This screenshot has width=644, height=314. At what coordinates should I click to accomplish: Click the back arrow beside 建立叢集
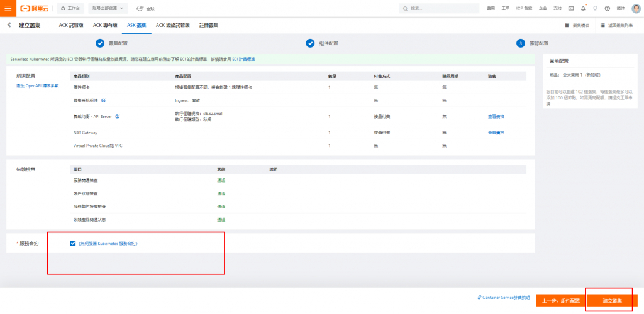tap(9, 25)
